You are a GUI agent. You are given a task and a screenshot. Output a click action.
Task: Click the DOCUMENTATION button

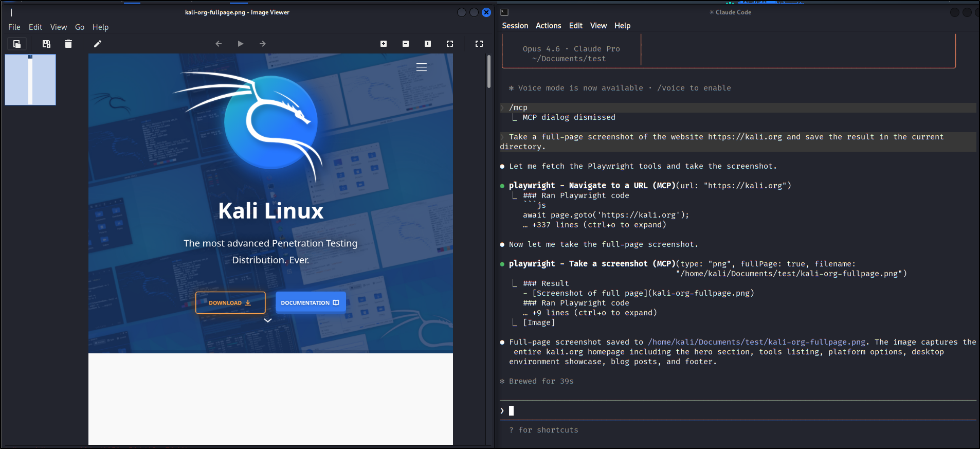pos(310,303)
